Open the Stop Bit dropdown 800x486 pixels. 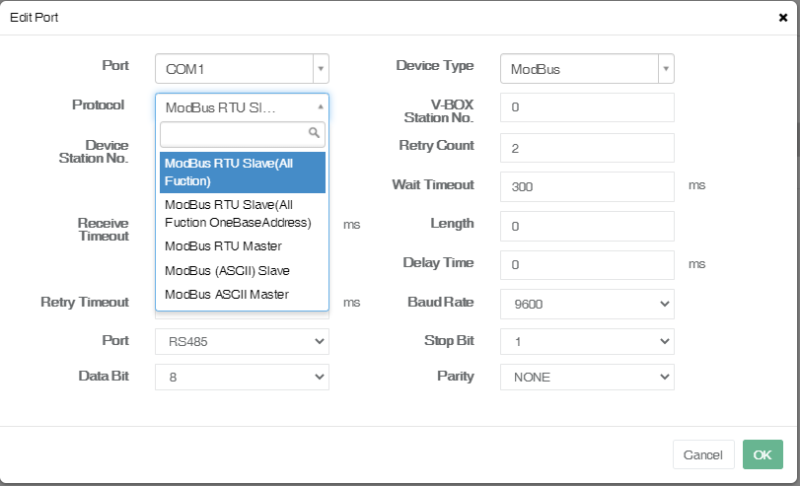point(587,341)
